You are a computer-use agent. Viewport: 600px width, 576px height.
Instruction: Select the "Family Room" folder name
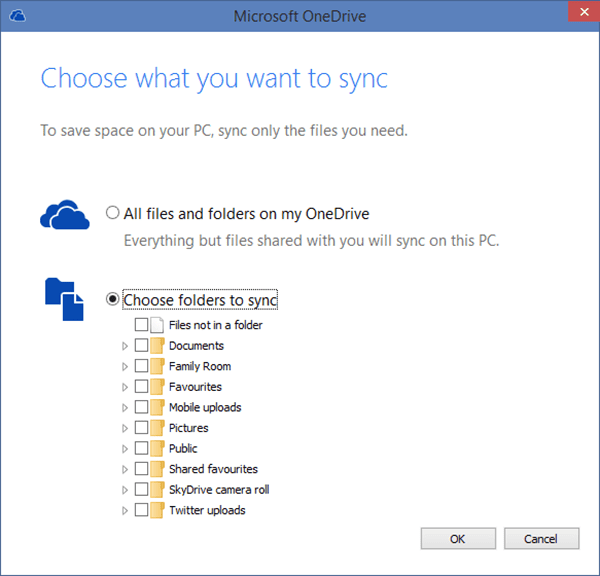[200, 367]
